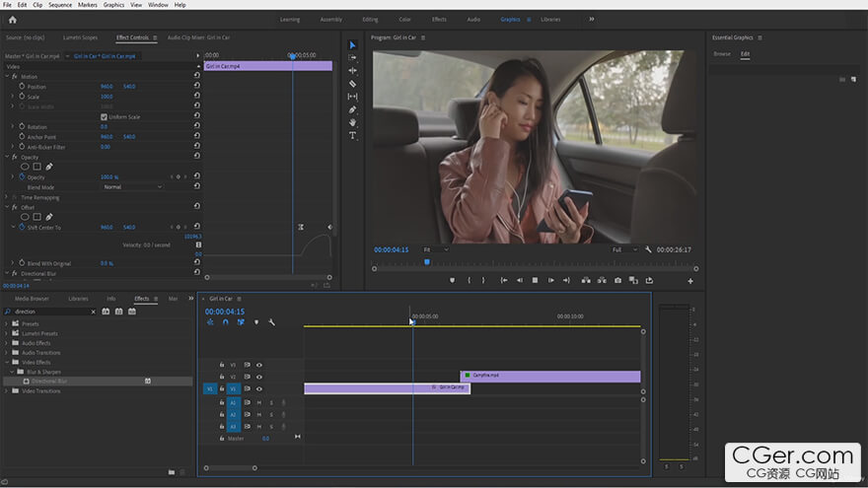The image size is (868, 488).
Task: Click Add Marker in timeline
Action: pos(256,322)
